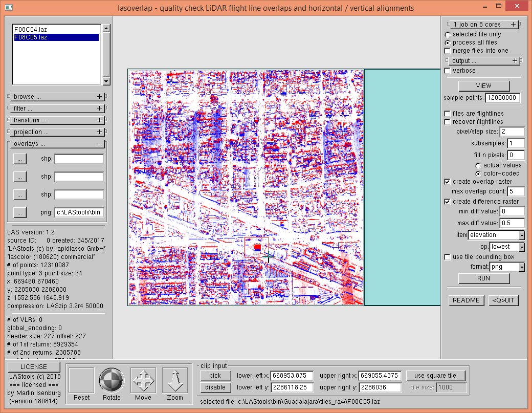Expand the browse panel
The width and height of the screenshot is (532, 413).
(x=99, y=96)
